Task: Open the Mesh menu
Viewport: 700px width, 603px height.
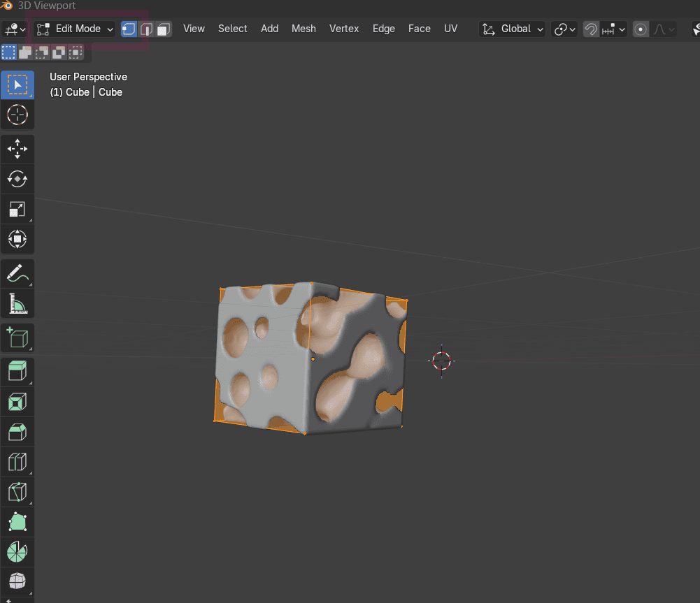Action: point(303,29)
